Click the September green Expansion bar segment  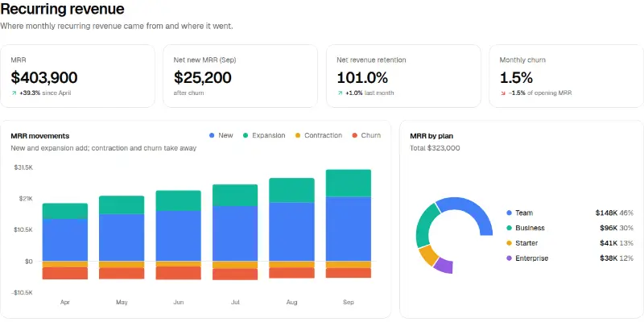point(349,184)
